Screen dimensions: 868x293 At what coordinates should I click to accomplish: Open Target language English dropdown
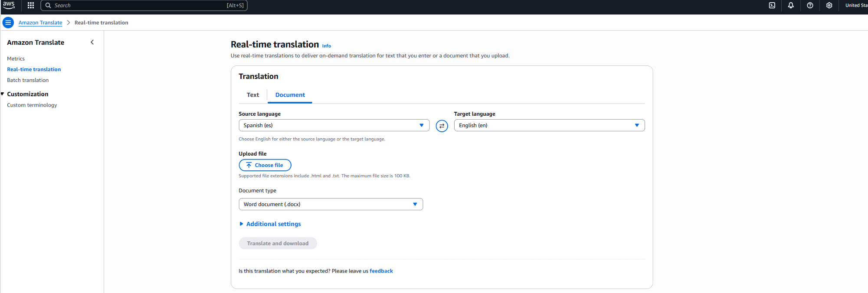549,125
